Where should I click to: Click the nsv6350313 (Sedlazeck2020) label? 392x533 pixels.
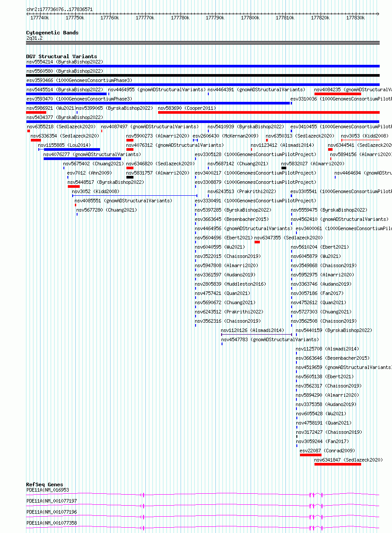coord(300,136)
